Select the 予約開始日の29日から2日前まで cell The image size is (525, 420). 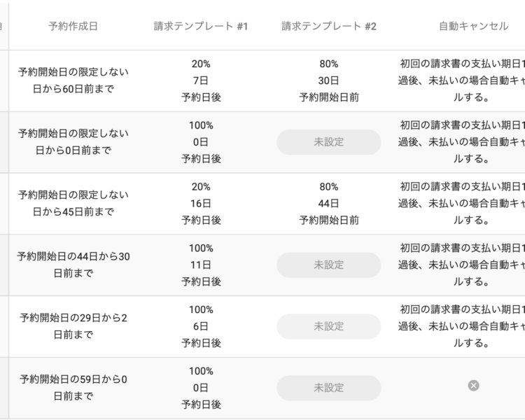point(73,326)
